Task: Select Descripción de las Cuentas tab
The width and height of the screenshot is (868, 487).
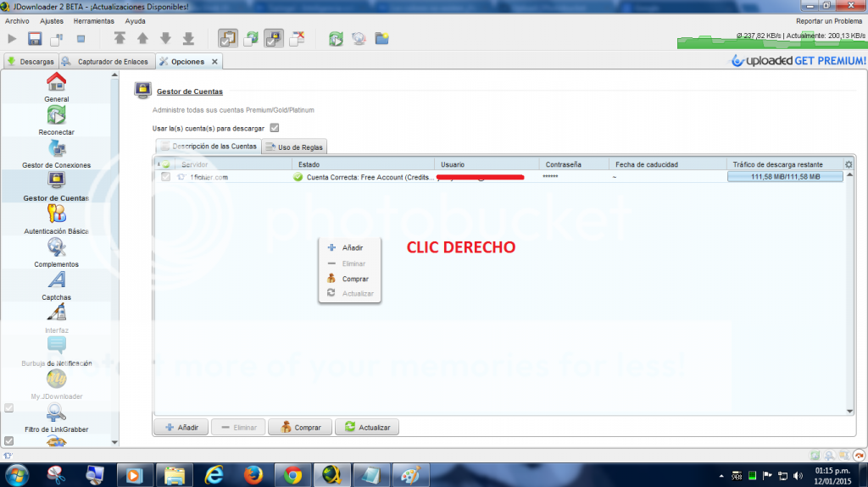Action: pyautogui.click(x=209, y=146)
